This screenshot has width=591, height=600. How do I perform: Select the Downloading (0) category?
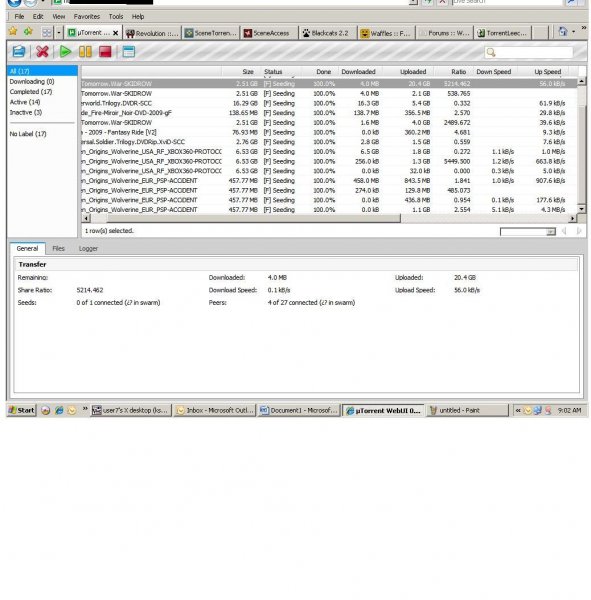tap(32, 82)
